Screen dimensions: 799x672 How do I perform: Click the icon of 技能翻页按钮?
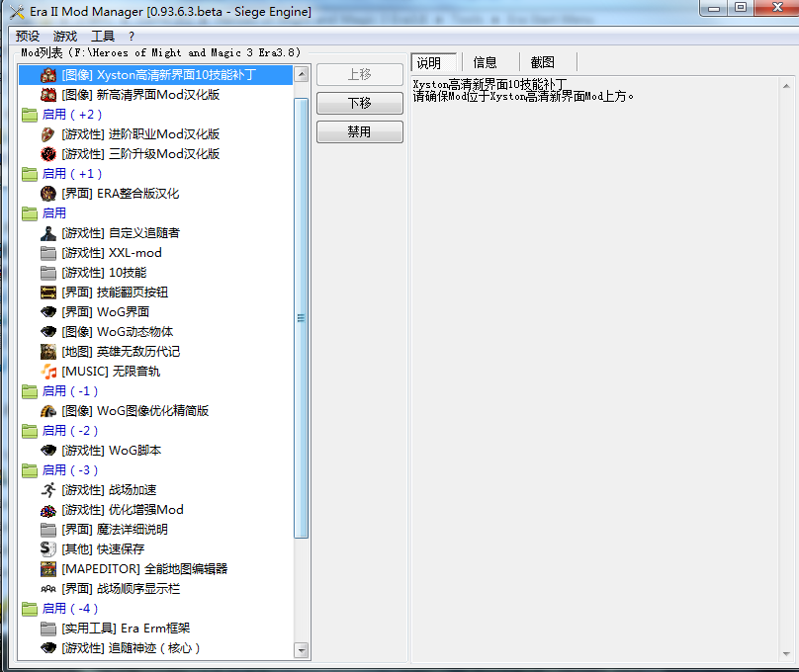pyautogui.click(x=48, y=293)
